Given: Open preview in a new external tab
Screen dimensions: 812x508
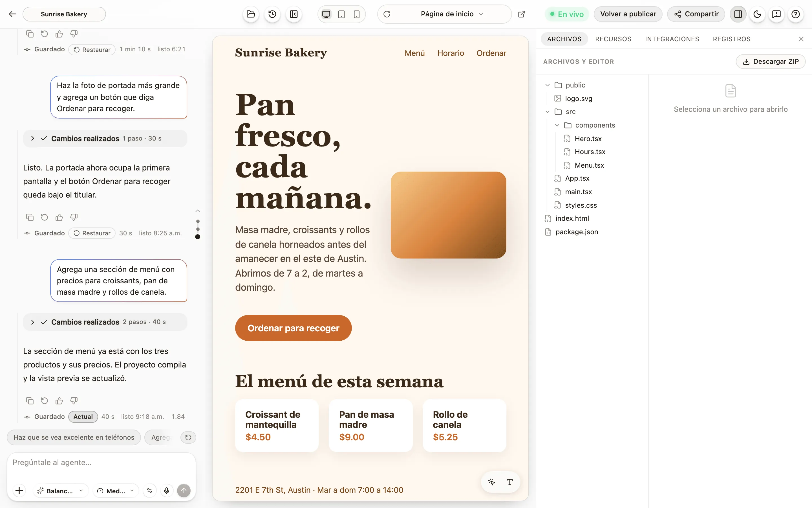Looking at the screenshot, I should (521, 14).
